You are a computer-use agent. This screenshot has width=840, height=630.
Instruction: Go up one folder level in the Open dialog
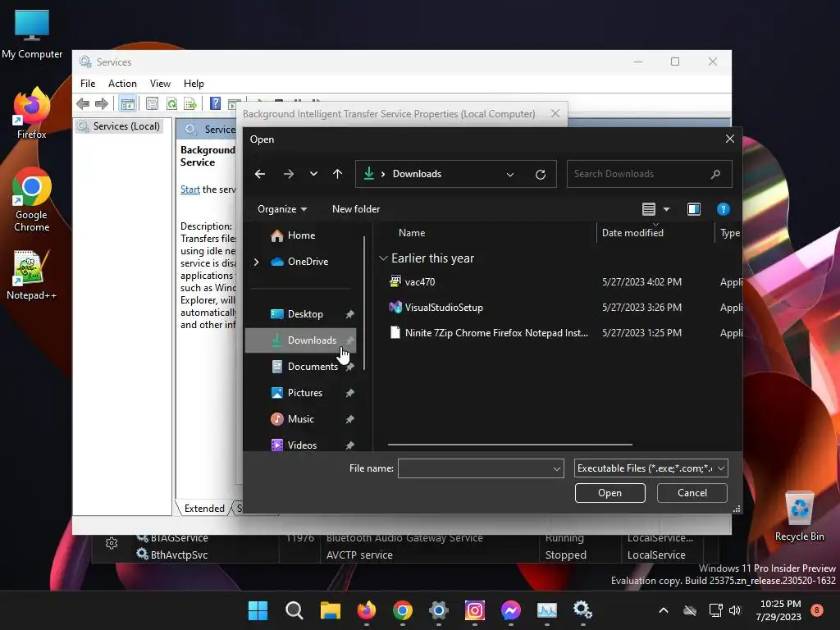(x=337, y=174)
